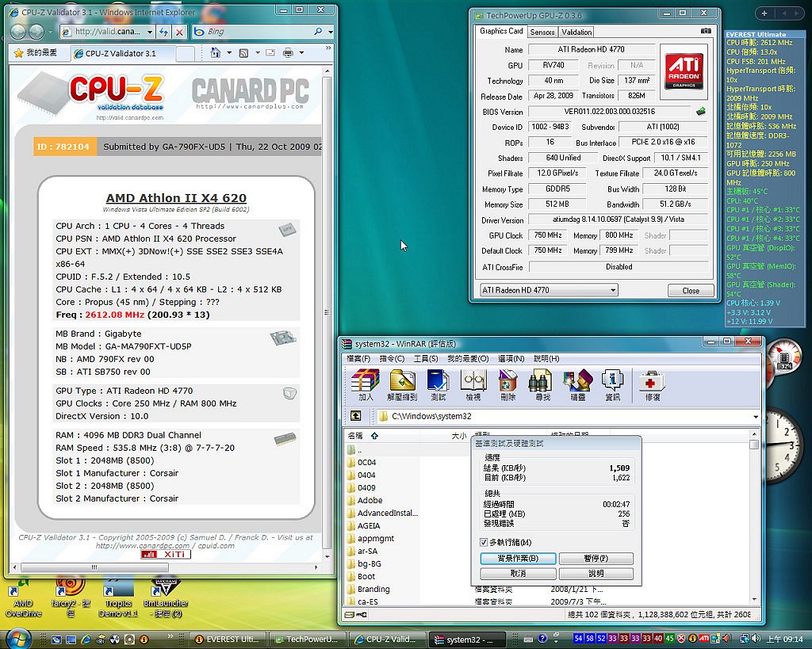The width and height of the screenshot is (812, 649).
Task: Expand the IE address bar history dropdown
Action: pyautogui.click(x=150, y=32)
